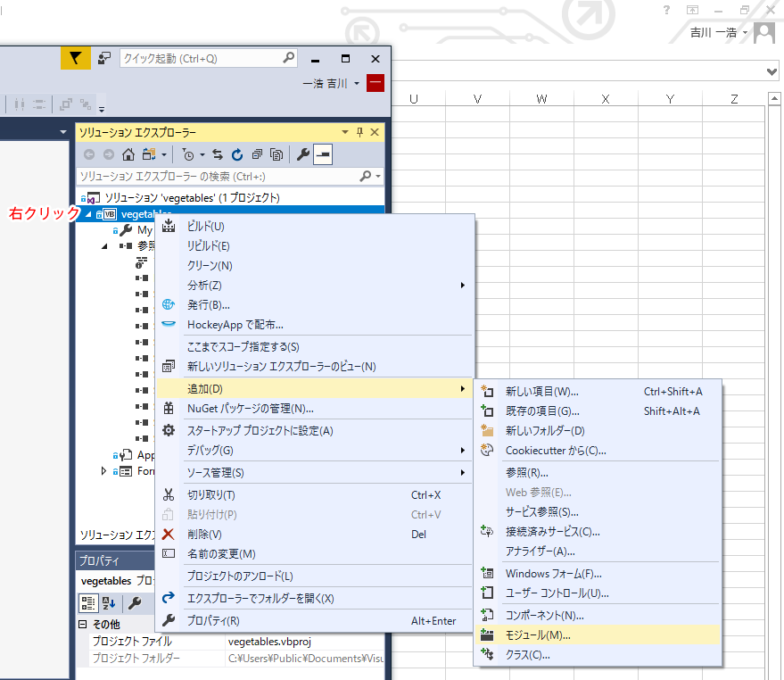Collapse the vegetables project tree node
Screen dimensions: 784x680
pyautogui.click(x=88, y=214)
